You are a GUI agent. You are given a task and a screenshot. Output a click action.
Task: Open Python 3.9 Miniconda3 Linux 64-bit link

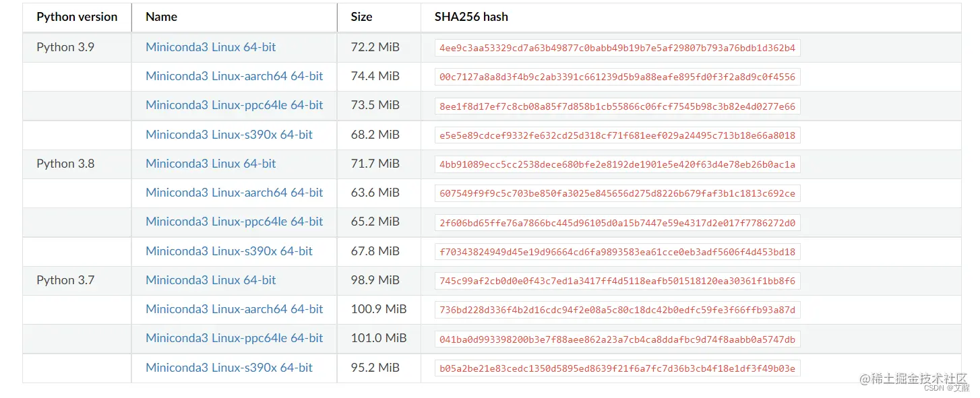tap(210, 47)
